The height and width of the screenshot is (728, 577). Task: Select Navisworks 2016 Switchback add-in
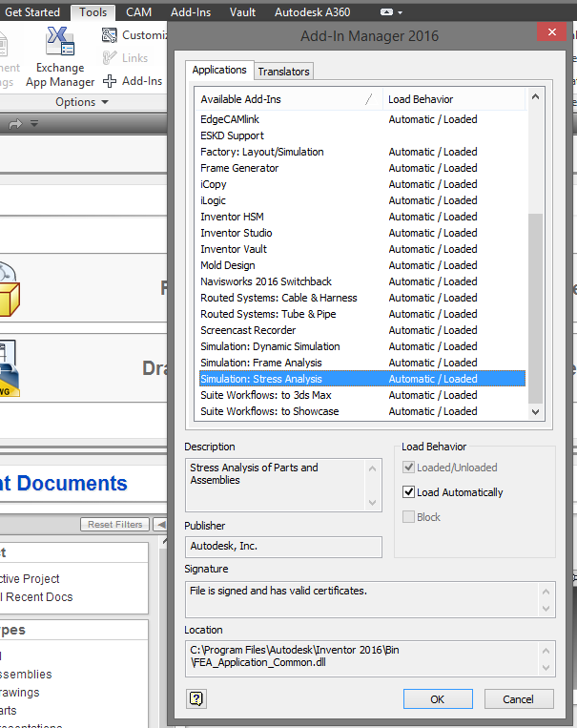click(362, 281)
